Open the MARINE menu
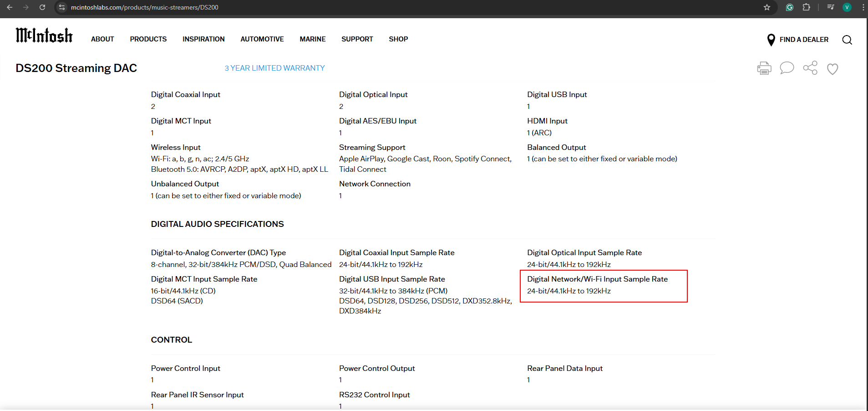868x411 pixels. [x=313, y=39]
